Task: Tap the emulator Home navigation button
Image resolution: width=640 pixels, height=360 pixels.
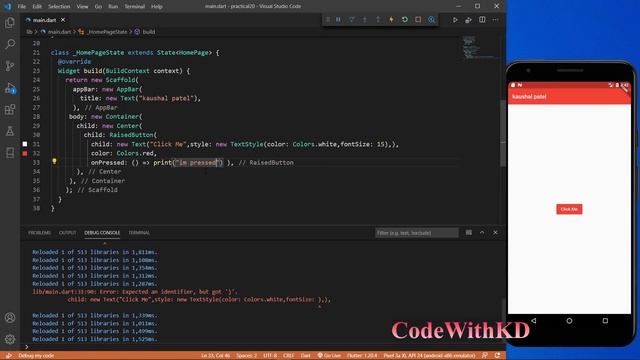Action: pos(569,321)
